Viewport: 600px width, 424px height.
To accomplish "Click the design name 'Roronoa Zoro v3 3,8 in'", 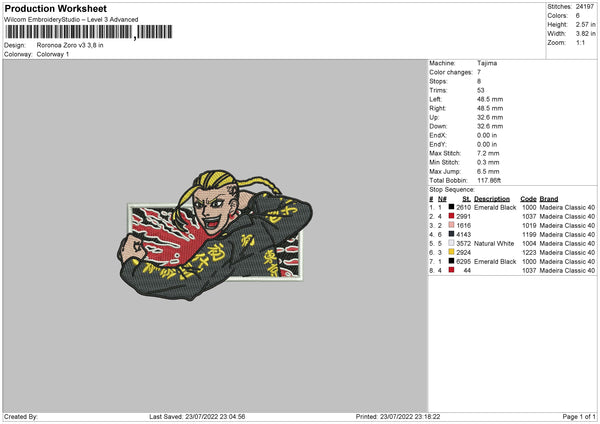I will coord(70,45).
